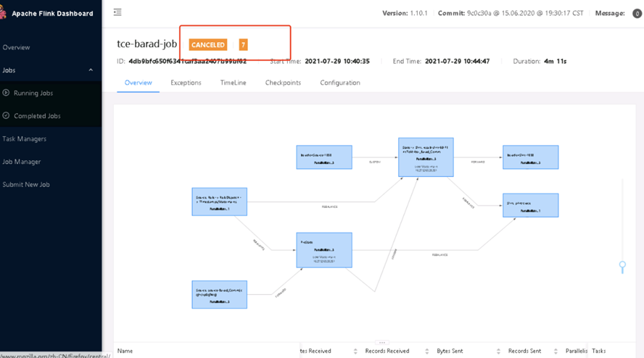Click the Message count badge showing 0
The image size is (644, 358).
click(x=637, y=14)
